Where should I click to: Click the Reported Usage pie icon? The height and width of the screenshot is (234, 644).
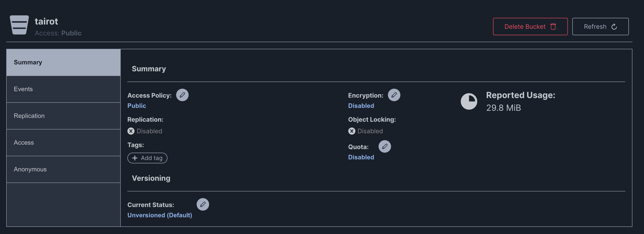pyautogui.click(x=469, y=101)
